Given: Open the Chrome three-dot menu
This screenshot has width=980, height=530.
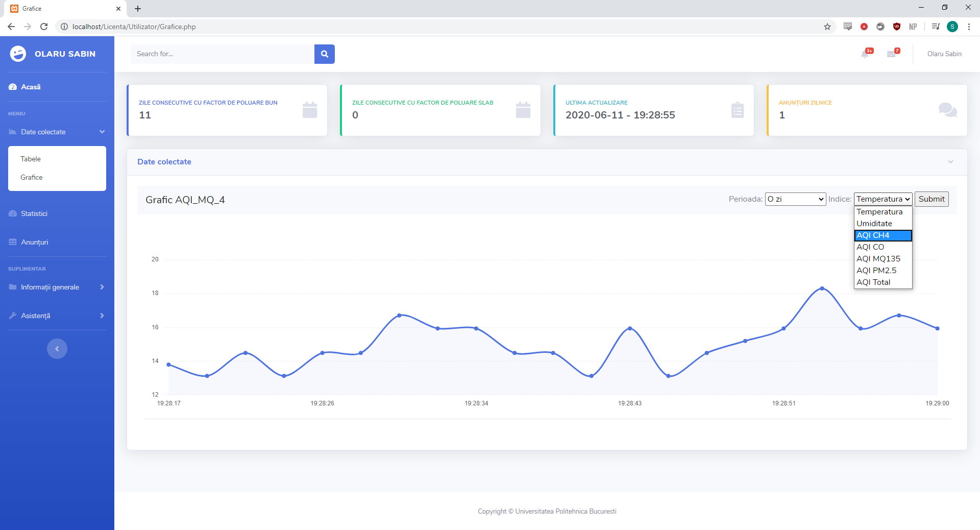Looking at the screenshot, I should click(969, 27).
